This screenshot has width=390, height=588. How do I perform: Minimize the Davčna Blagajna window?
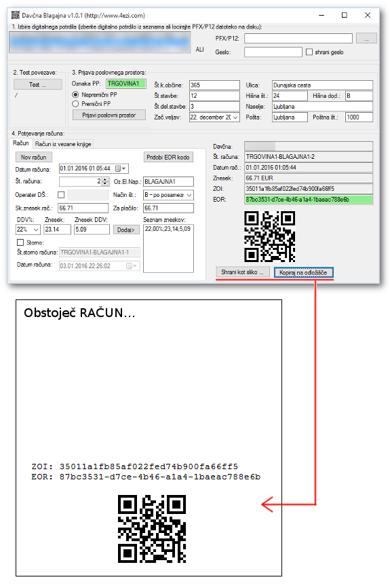321,15
